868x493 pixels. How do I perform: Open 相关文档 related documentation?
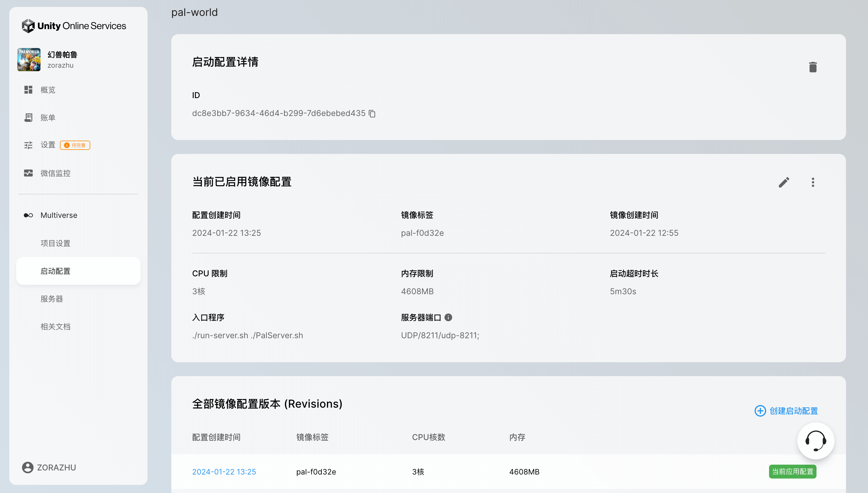(x=56, y=326)
